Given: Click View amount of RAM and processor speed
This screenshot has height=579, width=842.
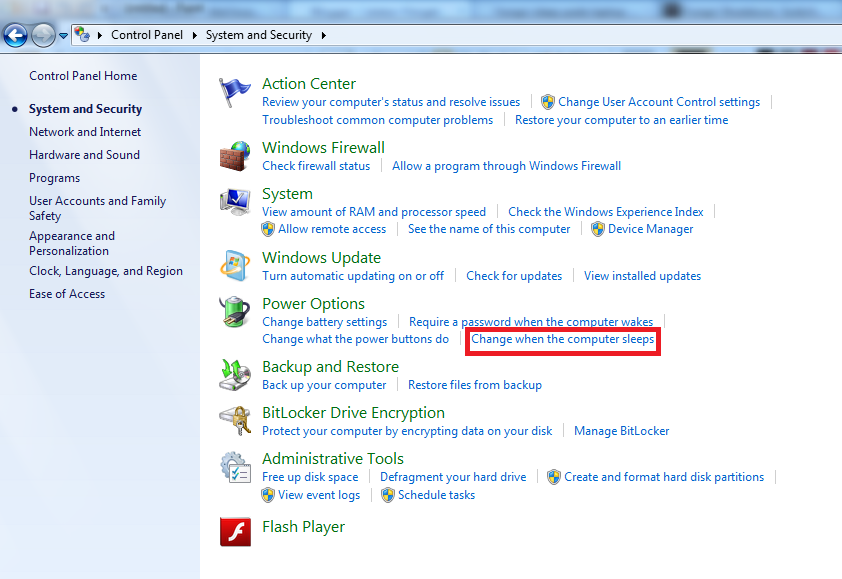Looking at the screenshot, I should click(374, 212).
